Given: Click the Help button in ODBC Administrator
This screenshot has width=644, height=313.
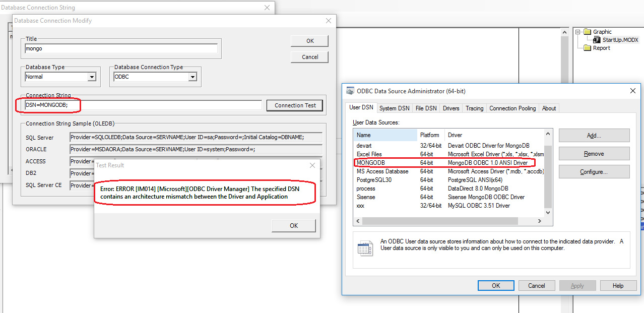Looking at the screenshot, I should tap(618, 286).
